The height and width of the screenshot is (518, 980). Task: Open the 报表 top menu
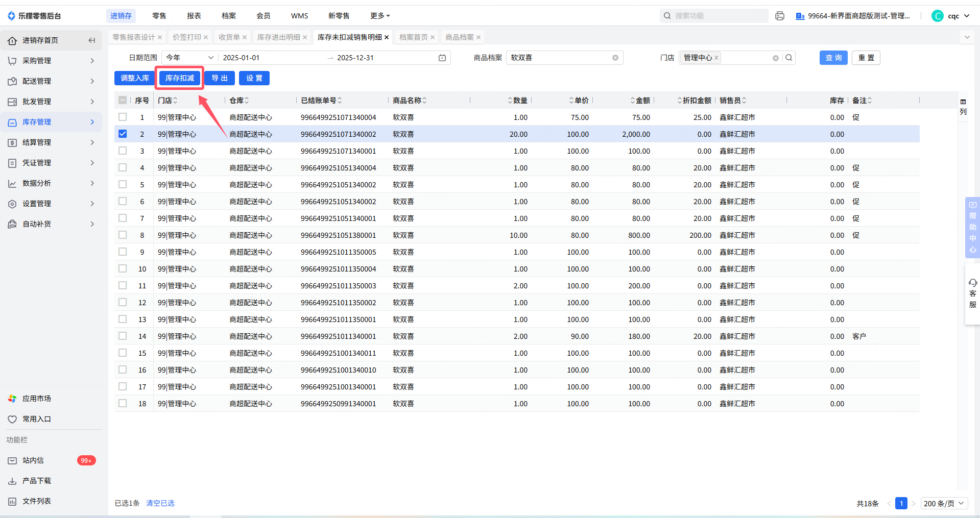tap(194, 16)
